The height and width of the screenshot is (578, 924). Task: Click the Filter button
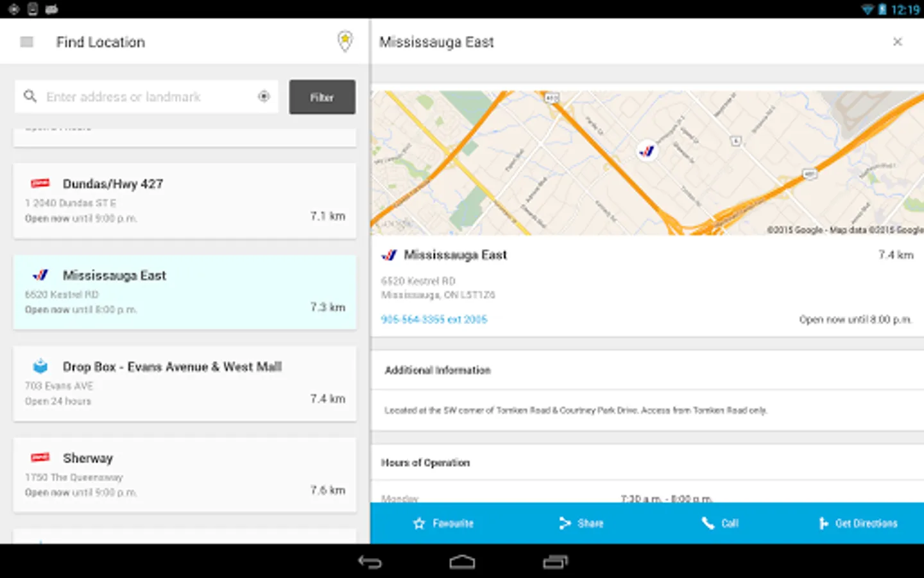pos(322,97)
